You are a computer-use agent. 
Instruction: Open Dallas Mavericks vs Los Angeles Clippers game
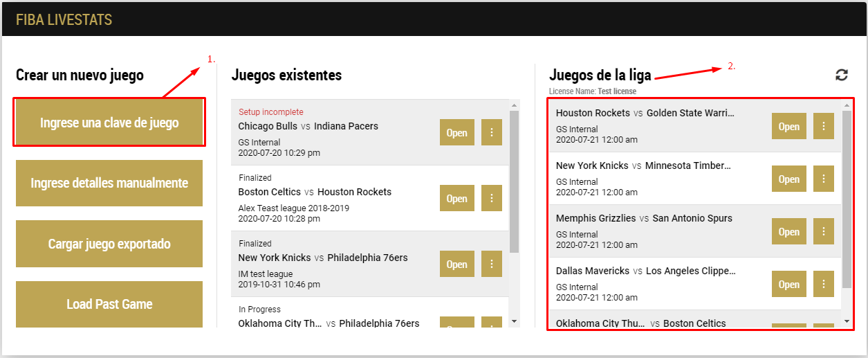(x=788, y=285)
